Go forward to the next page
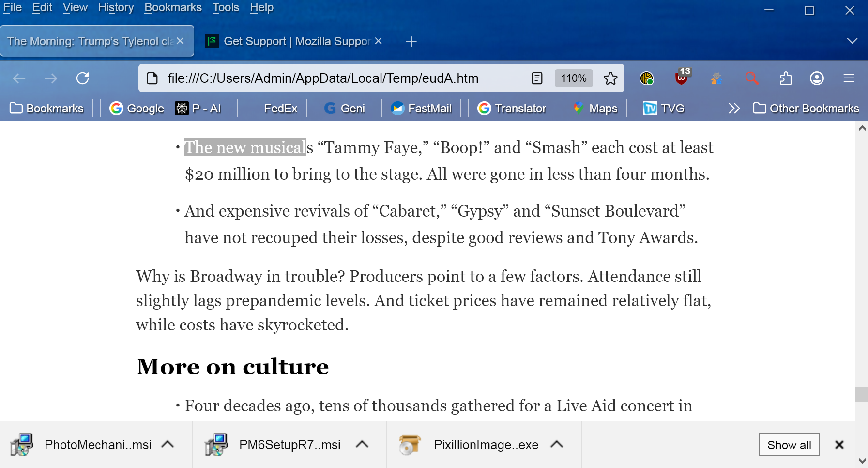This screenshot has height=468, width=868. (51, 78)
